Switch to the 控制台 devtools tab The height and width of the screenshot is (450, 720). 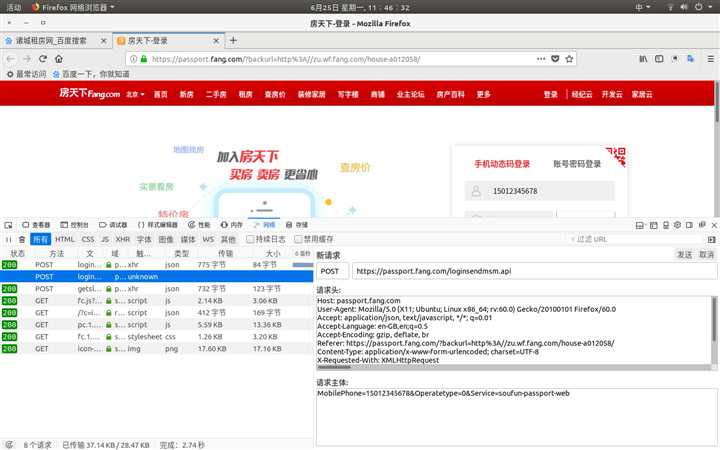74,225
